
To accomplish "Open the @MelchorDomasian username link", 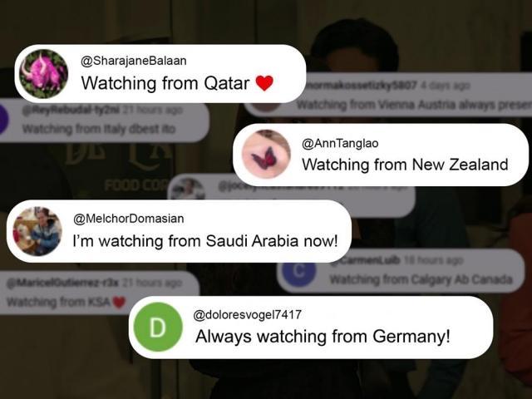I will pyautogui.click(x=129, y=219).
